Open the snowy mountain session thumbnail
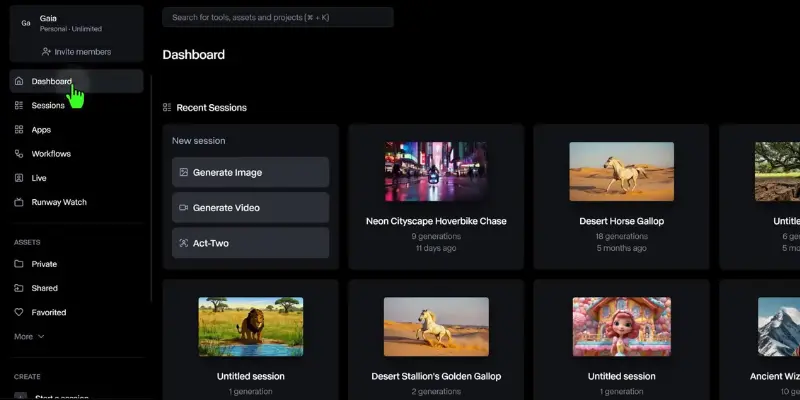Image resolution: width=800 pixels, height=400 pixels. tap(779, 327)
